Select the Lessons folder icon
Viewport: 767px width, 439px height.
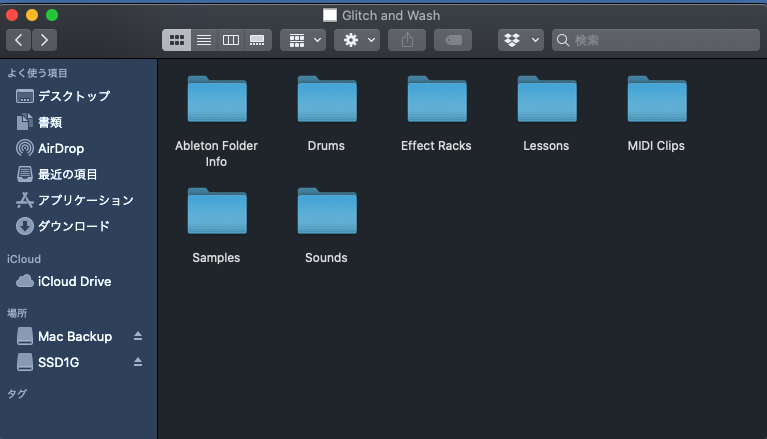(547, 99)
